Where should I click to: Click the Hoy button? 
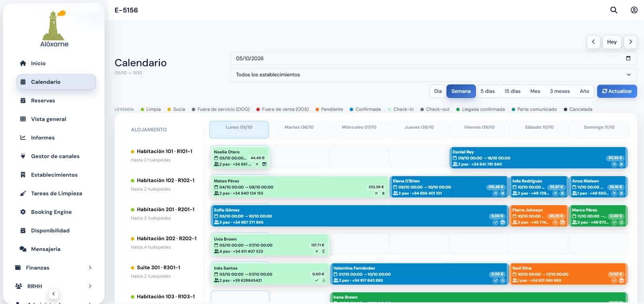(x=612, y=42)
